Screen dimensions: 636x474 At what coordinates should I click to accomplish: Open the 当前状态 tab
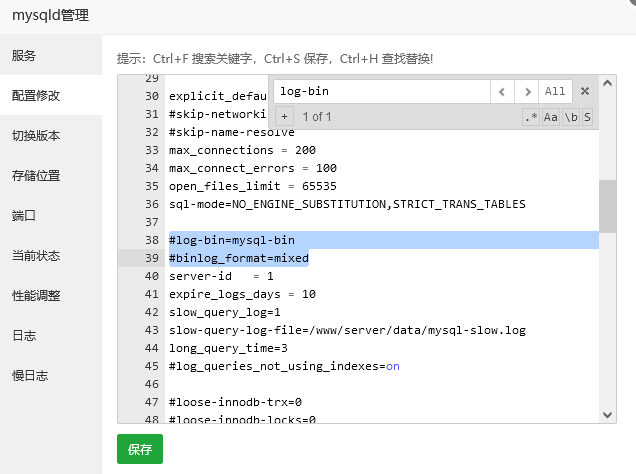click(51, 255)
